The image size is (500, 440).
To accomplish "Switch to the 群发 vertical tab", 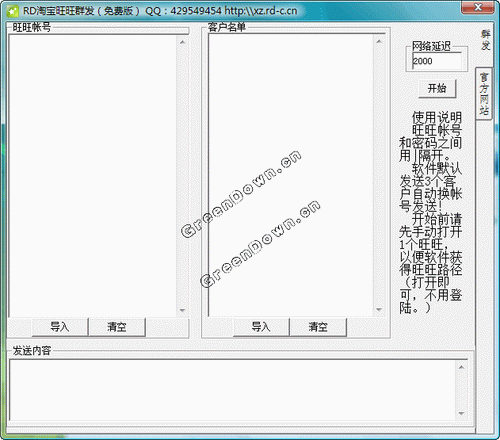I will point(485,40).
